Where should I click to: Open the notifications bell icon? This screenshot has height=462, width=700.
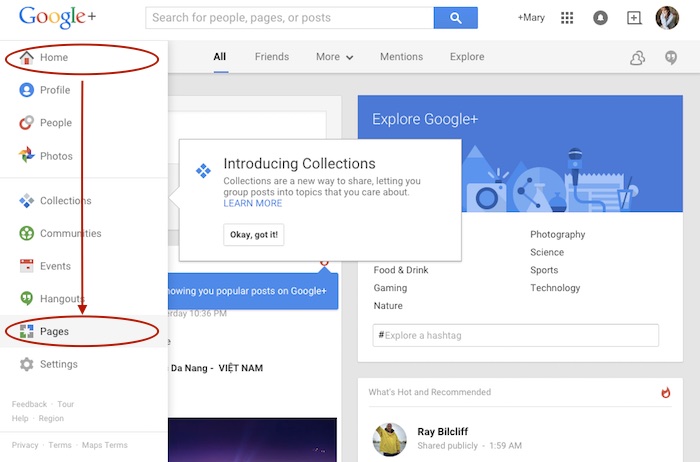(600, 18)
